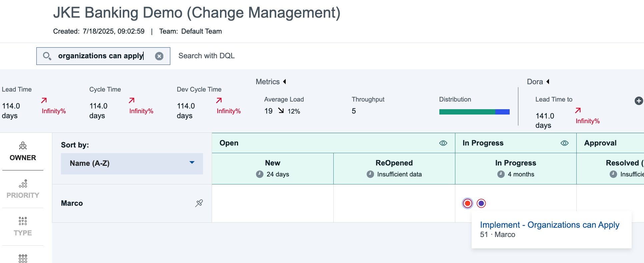Clear the search field text

point(159,56)
